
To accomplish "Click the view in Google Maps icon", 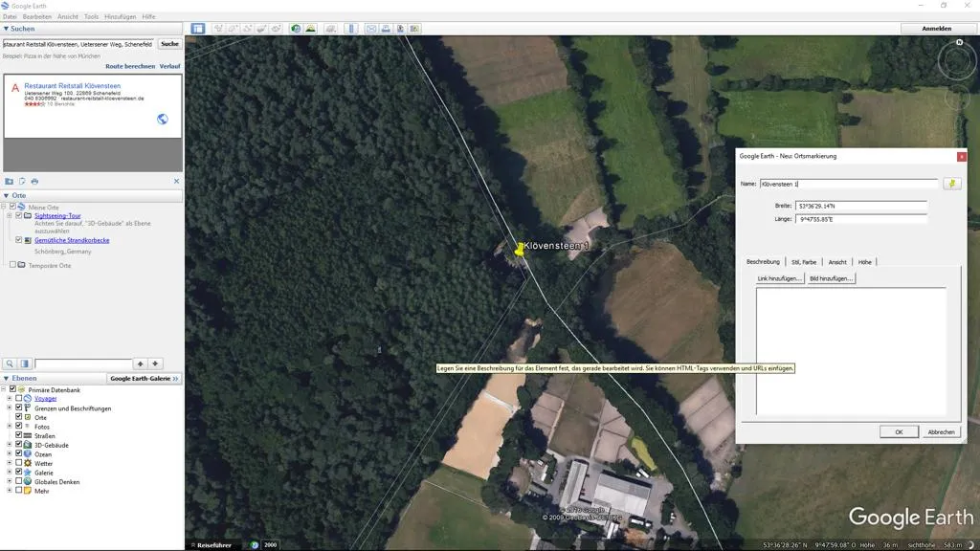I will coord(414,29).
